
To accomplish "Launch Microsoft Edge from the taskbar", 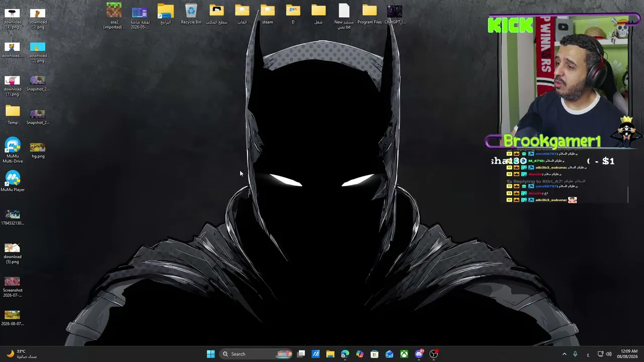I will pos(345,354).
